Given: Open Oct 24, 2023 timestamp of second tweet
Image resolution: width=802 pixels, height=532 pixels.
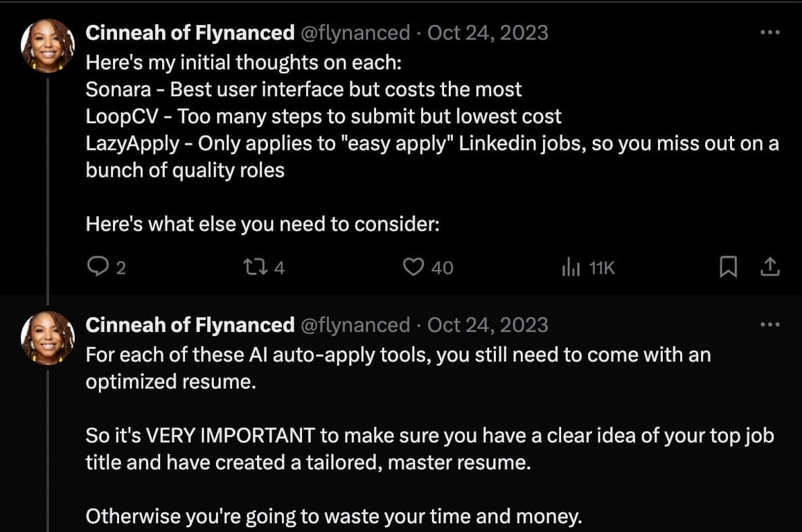Looking at the screenshot, I should click(x=488, y=325).
